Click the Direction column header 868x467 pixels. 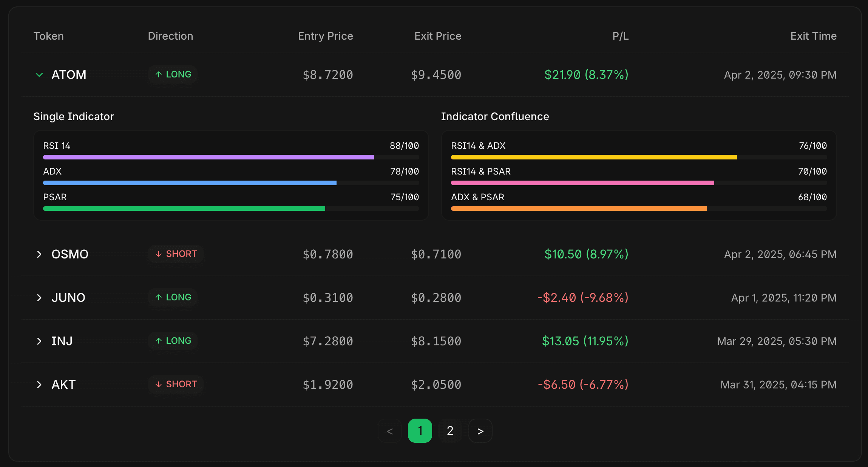[170, 36]
